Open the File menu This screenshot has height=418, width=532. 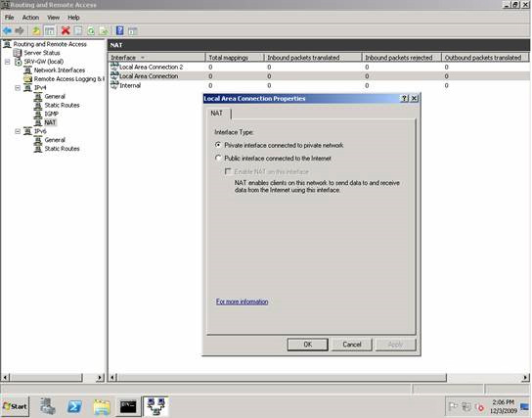pos(9,18)
